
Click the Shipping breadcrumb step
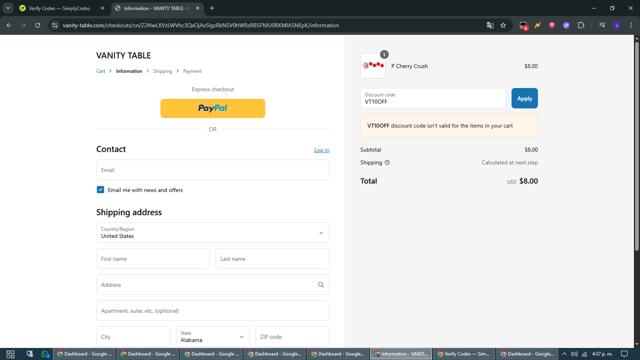[162, 71]
